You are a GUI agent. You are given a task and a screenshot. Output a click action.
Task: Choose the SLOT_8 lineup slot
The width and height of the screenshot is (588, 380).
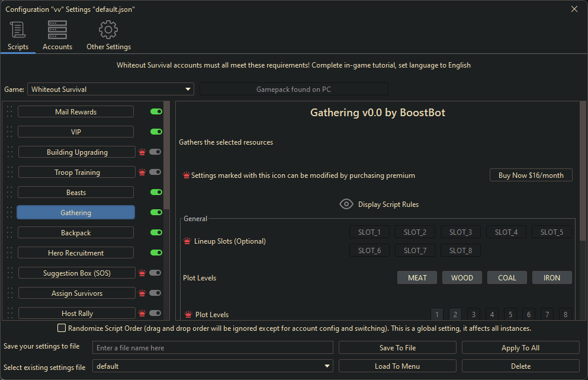pyautogui.click(x=461, y=250)
